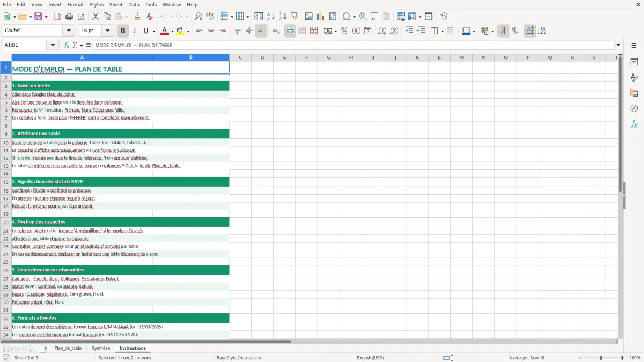Image resolution: width=644 pixels, height=362 pixels.
Task: Click the Format as Percent icon
Action: 344,31
